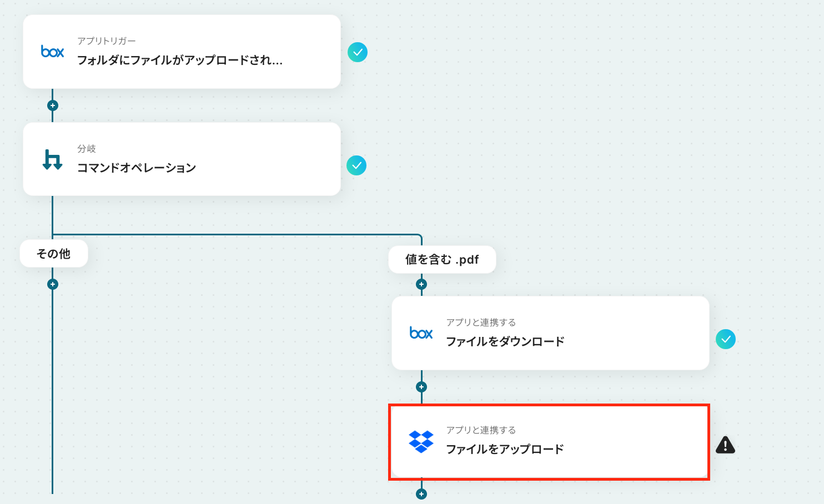Click the branch icon on コマンドオペレーション card
824x504 pixels.
[x=53, y=160]
